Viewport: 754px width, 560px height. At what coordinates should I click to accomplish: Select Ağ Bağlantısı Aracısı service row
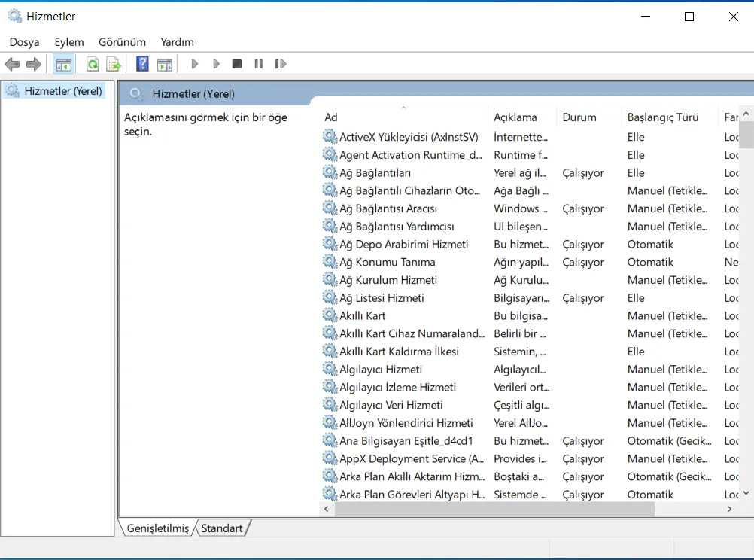pos(530,208)
